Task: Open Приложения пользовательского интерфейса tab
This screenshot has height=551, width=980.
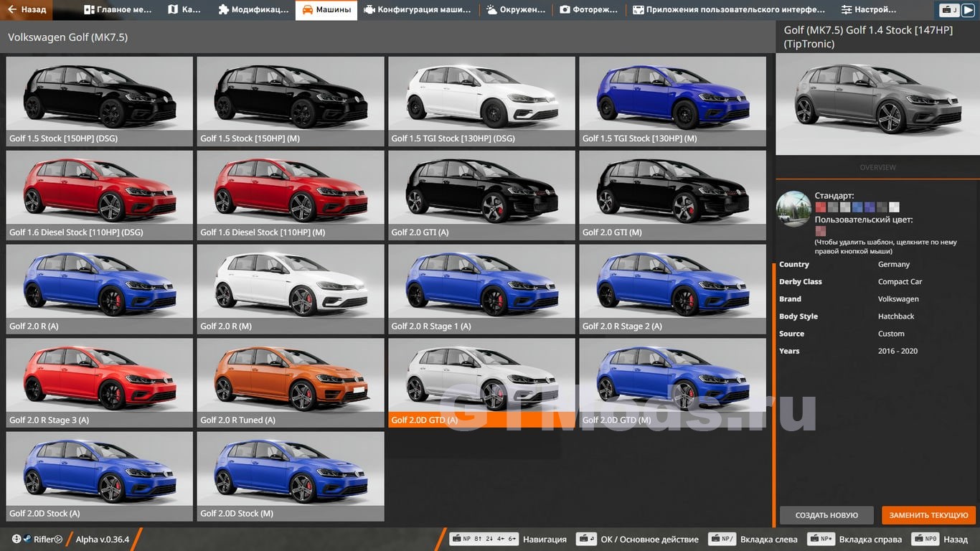Action: [730, 10]
